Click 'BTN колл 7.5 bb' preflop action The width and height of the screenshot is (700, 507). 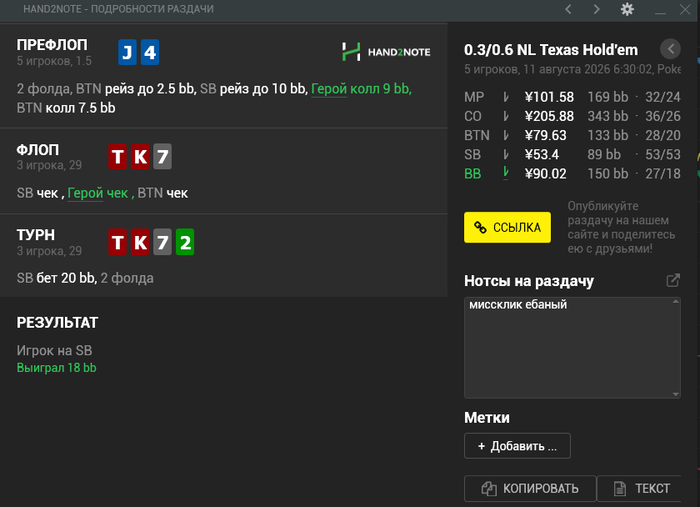66,108
